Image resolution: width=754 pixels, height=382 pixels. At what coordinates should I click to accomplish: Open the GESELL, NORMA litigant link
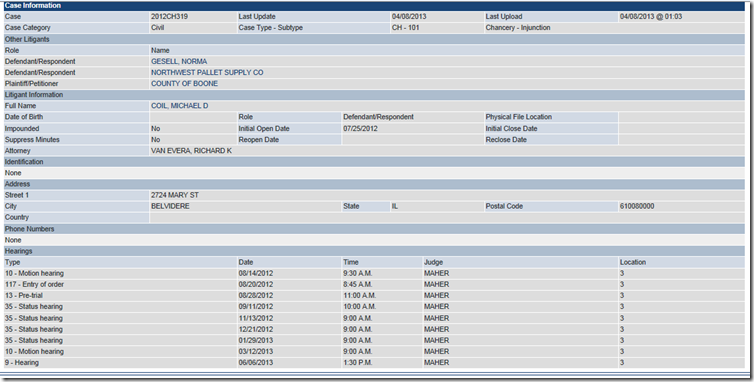pyautogui.click(x=179, y=62)
